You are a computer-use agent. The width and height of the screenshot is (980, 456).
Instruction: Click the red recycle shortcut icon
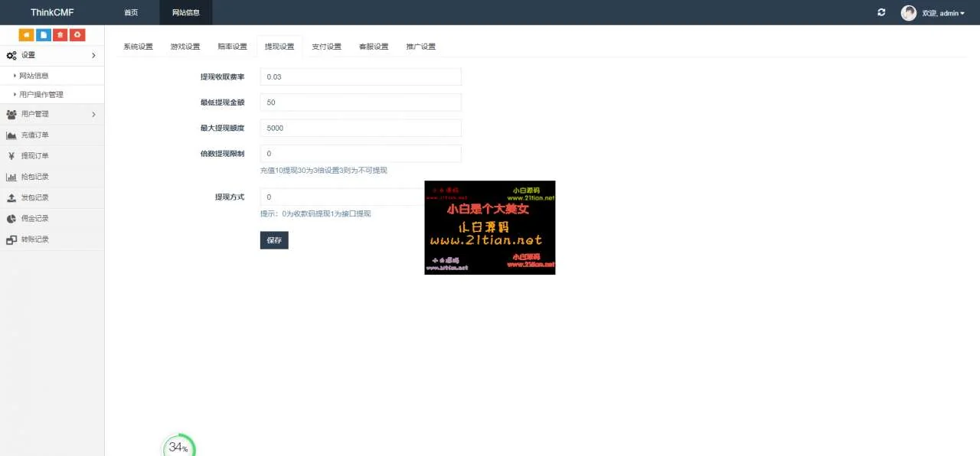[x=77, y=35]
